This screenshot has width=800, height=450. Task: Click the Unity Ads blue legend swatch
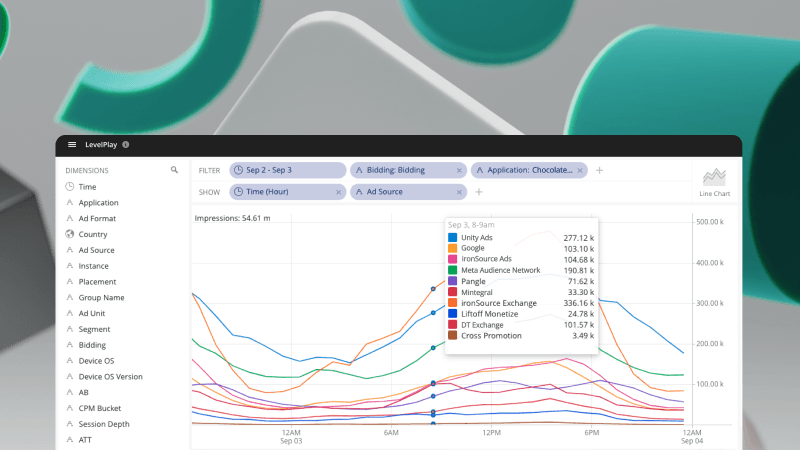click(453, 238)
